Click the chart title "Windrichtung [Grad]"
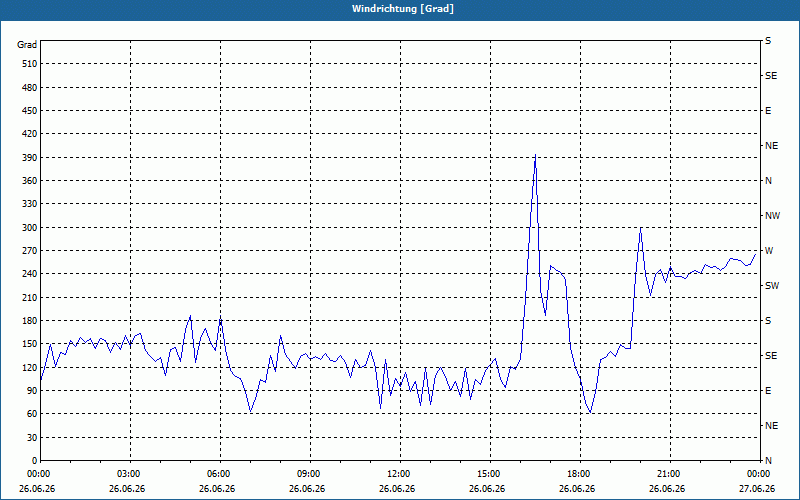Image resolution: width=800 pixels, height=500 pixels. pos(403,9)
